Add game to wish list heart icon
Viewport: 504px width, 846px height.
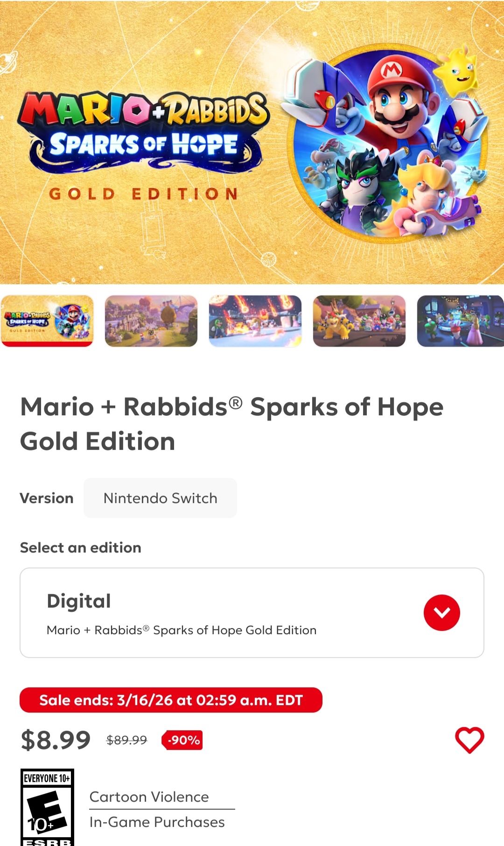pos(469,740)
